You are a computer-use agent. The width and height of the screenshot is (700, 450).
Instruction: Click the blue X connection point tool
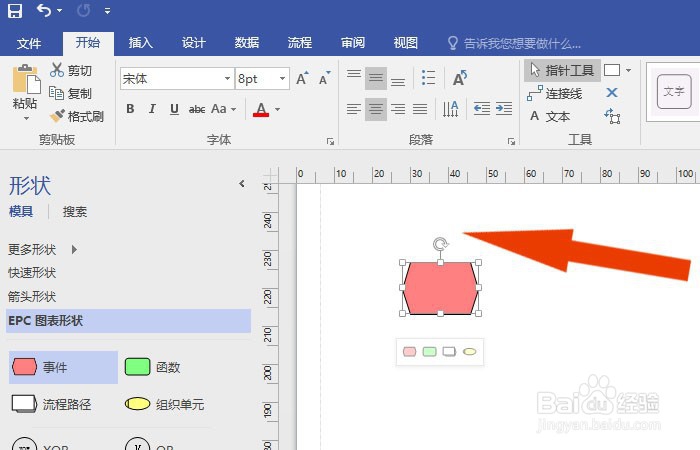612,92
